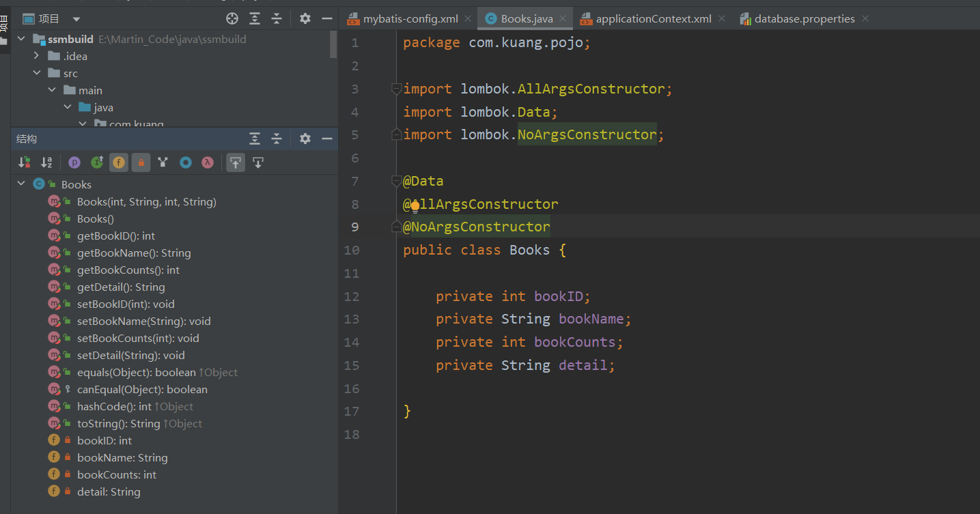Collapse all in Project panel
Viewport: 980px width, 514px height.
277,18
